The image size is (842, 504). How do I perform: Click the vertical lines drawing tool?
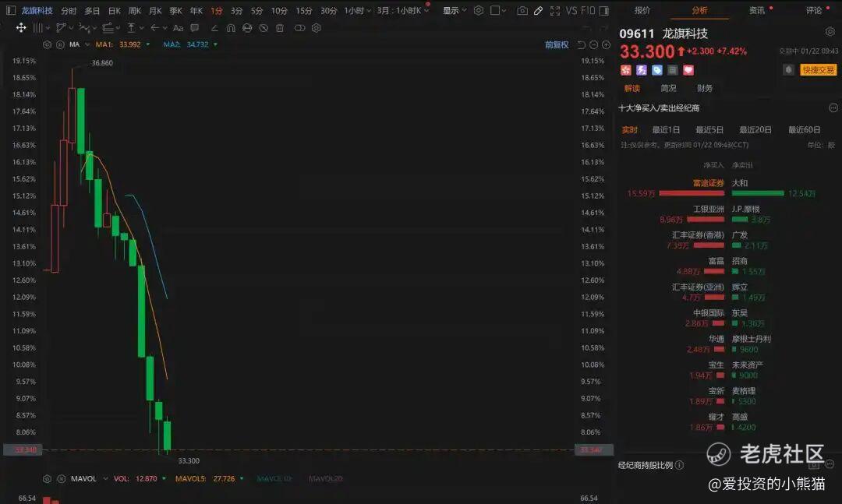(x=37, y=28)
